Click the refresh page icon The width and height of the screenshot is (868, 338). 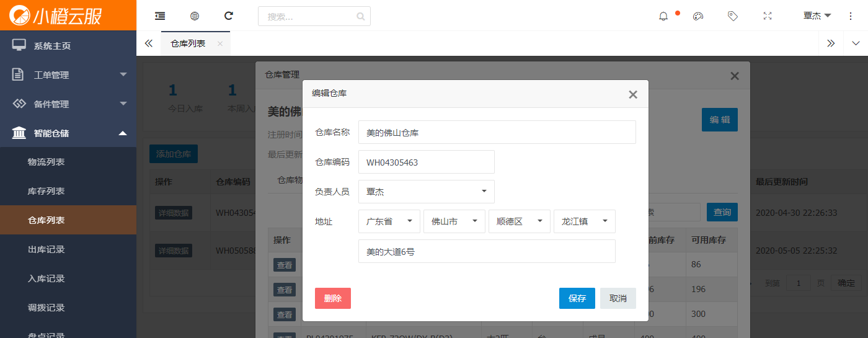pos(229,16)
